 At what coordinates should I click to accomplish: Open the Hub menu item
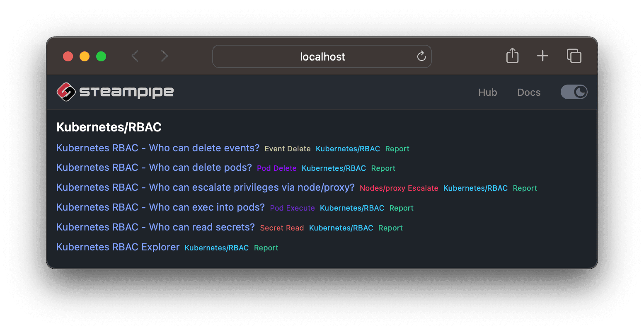pyautogui.click(x=487, y=92)
